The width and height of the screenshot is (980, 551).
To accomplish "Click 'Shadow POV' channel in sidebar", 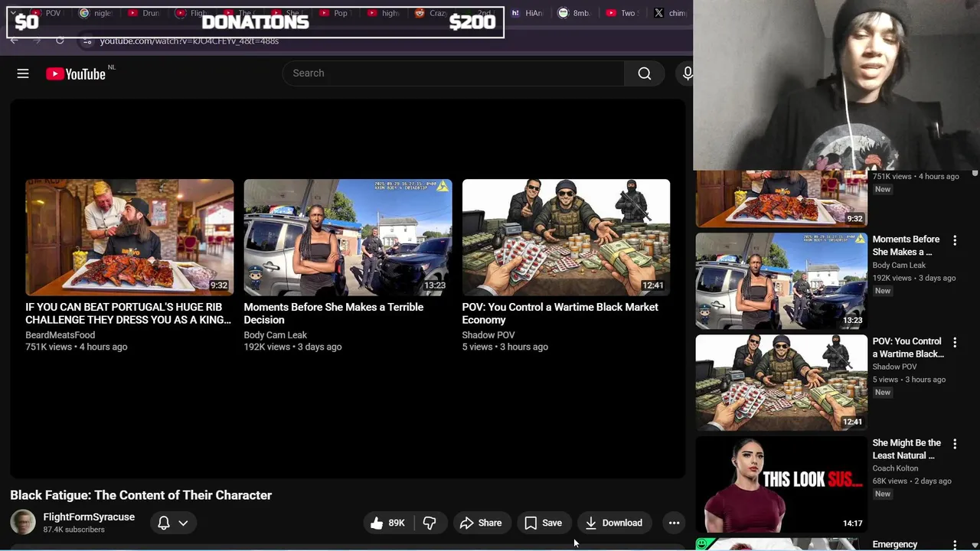I will (894, 367).
